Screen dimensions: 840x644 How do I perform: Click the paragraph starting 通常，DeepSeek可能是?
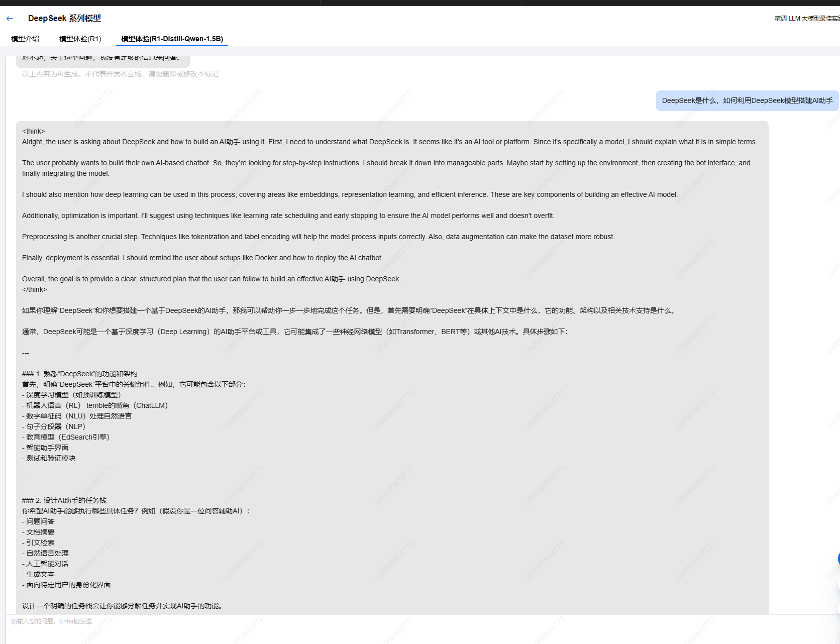click(295, 332)
